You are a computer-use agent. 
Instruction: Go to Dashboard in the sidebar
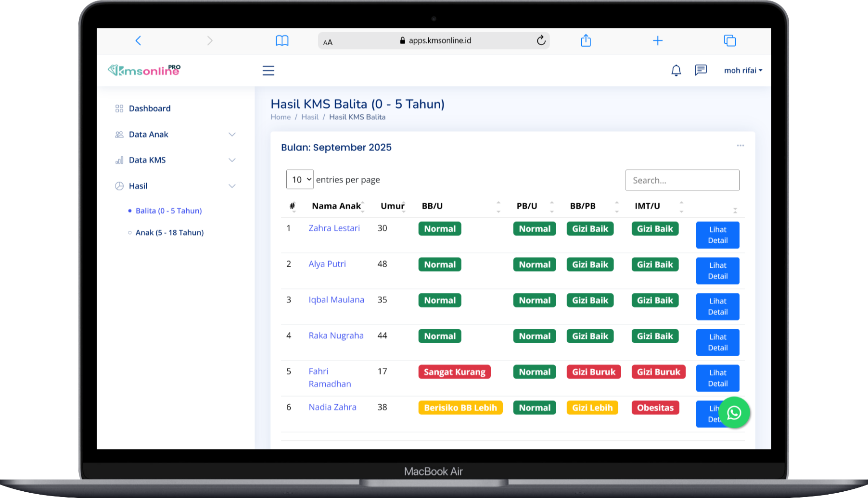[x=149, y=109]
